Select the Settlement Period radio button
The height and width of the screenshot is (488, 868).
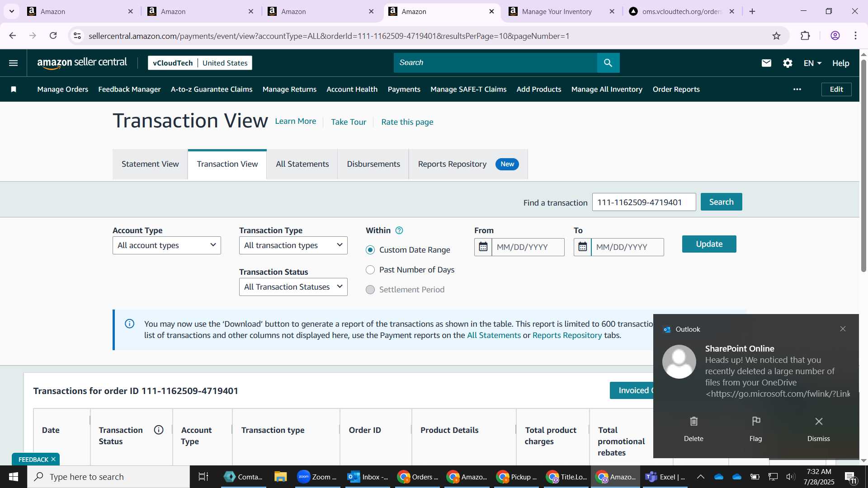tap(370, 290)
